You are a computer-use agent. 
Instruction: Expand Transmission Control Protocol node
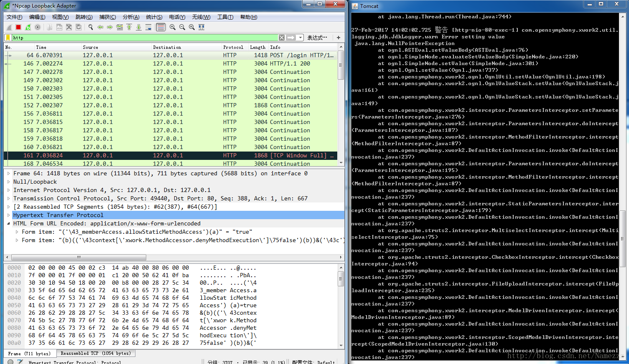8,198
